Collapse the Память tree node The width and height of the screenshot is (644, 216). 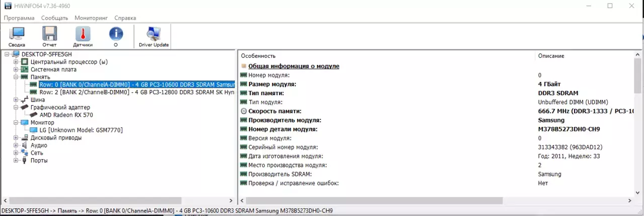[16, 77]
